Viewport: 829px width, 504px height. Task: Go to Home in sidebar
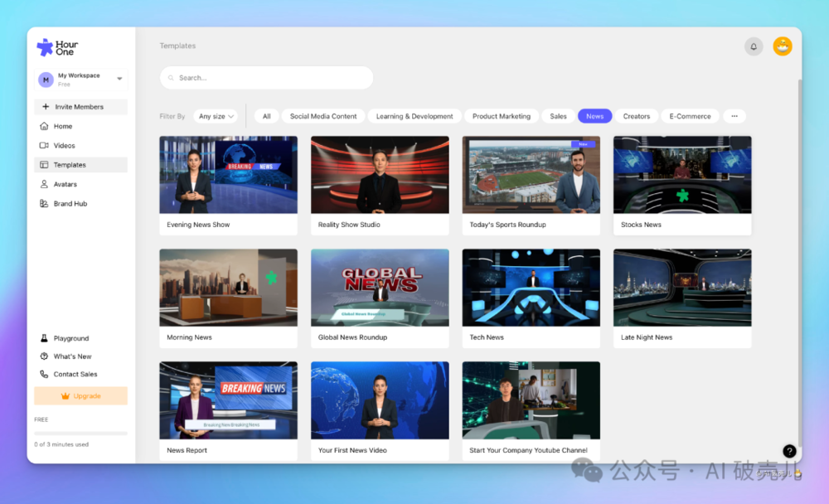pos(63,126)
